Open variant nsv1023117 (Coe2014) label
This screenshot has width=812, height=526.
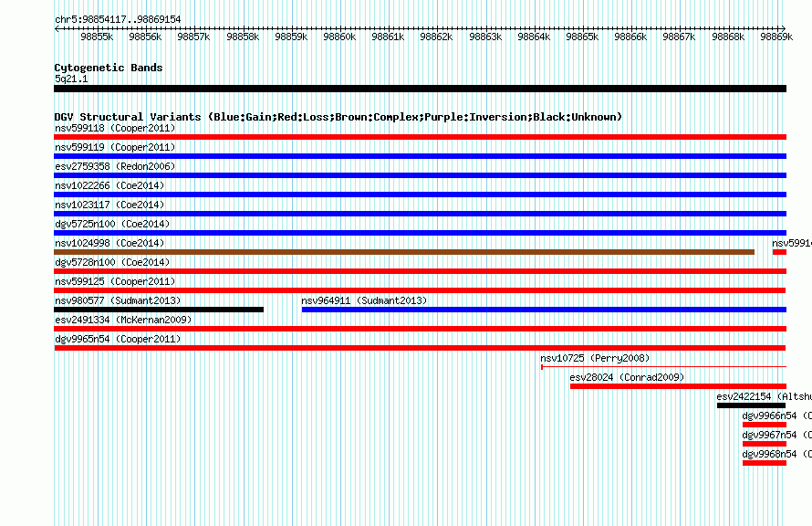[109, 205]
